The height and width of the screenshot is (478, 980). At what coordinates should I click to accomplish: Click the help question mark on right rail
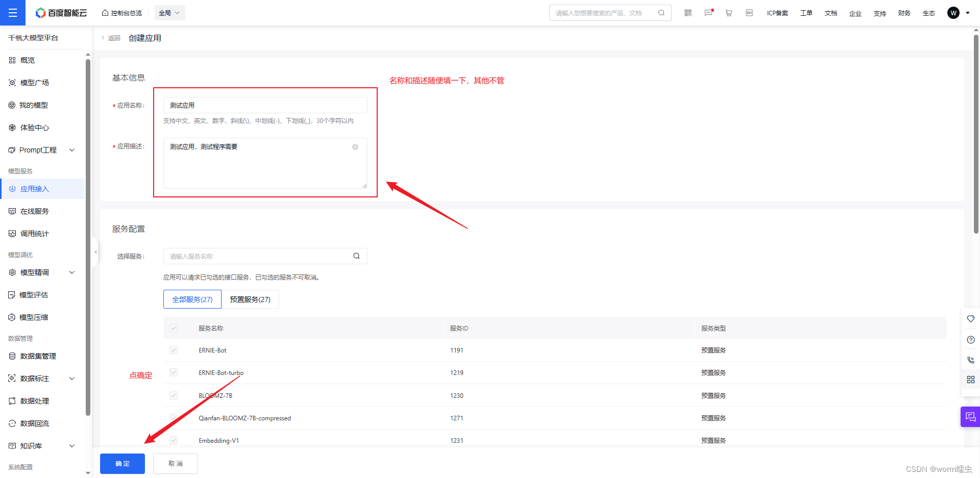point(971,340)
